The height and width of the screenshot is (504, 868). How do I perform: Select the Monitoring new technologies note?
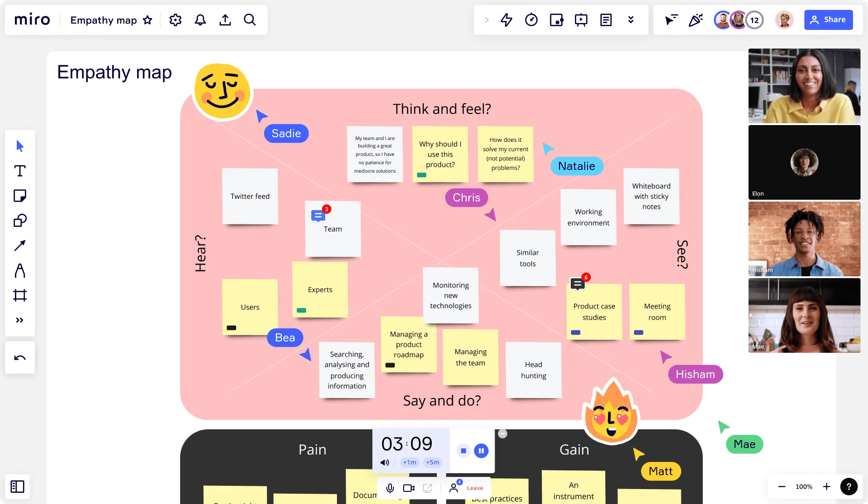[x=451, y=295]
